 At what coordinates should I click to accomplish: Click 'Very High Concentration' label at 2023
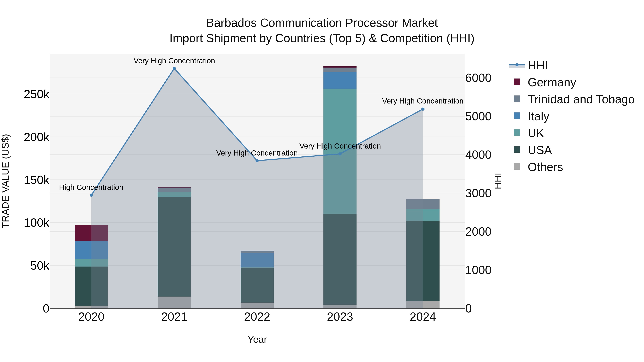pos(340,146)
